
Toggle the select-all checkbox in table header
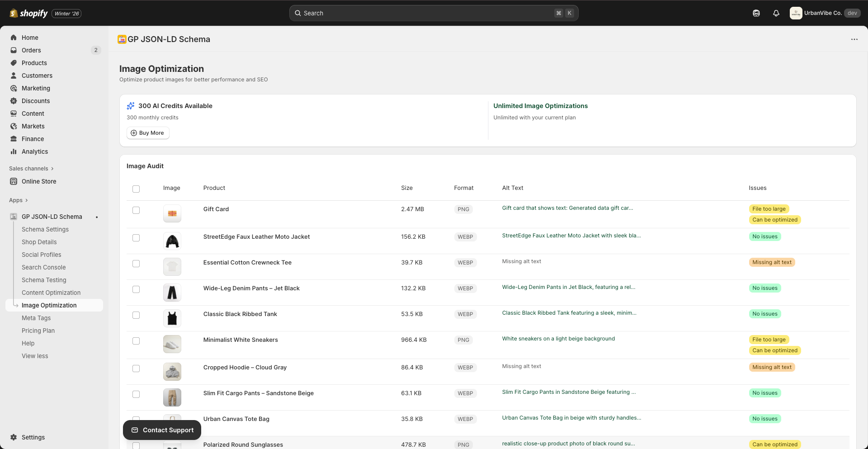pyautogui.click(x=136, y=189)
